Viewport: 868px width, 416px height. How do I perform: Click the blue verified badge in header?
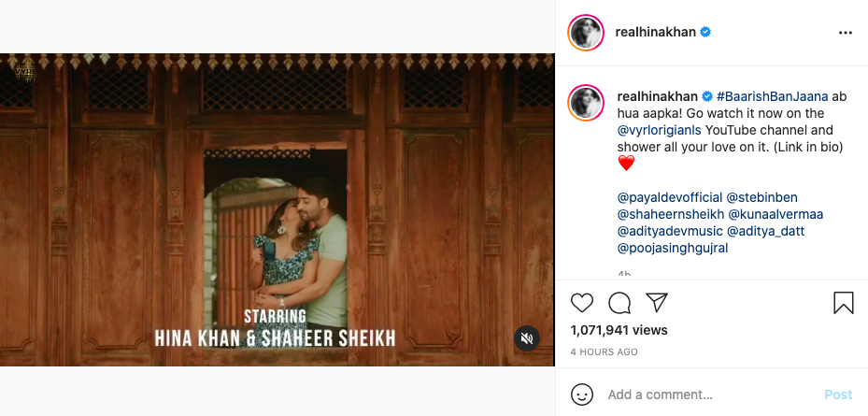(x=705, y=32)
